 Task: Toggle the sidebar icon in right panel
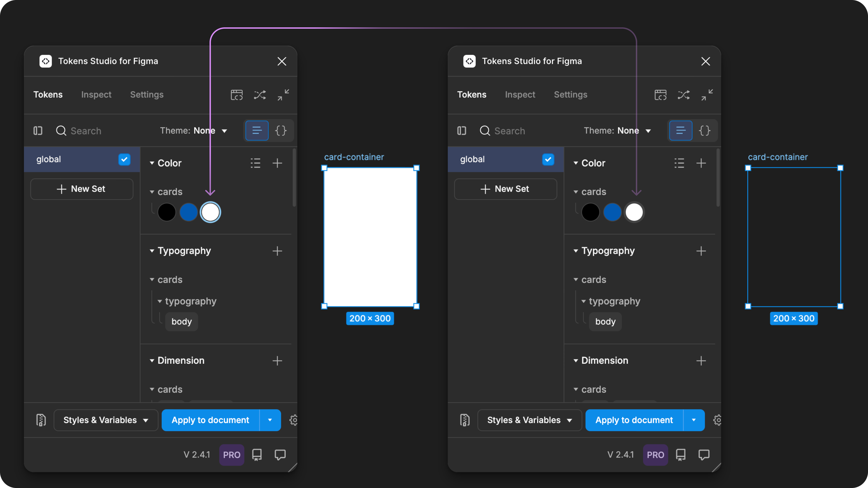[462, 131]
